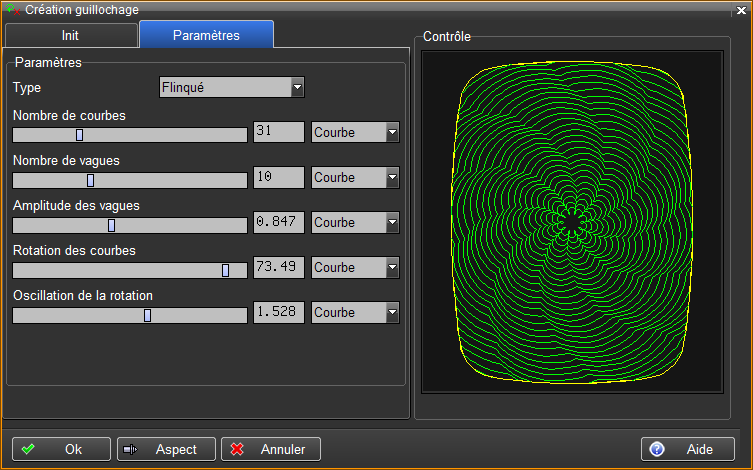Click the Rotation des courbes value field 73.49
Screen dimensions: 753x470
click(x=279, y=267)
